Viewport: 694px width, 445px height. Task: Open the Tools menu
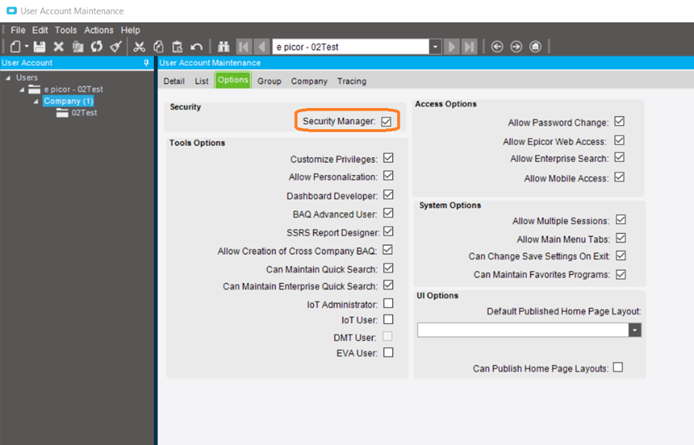[66, 30]
